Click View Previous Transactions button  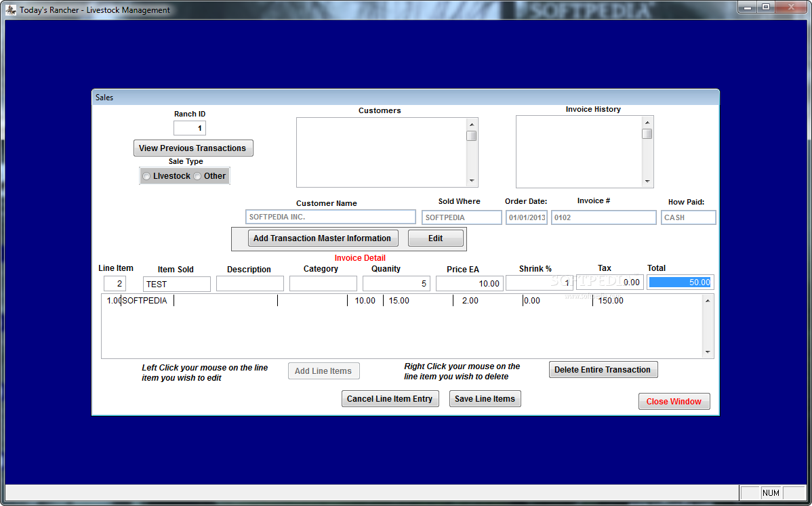[193, 148]
